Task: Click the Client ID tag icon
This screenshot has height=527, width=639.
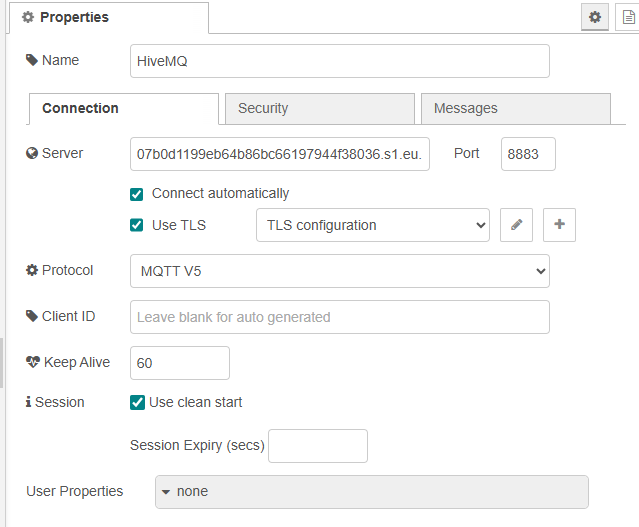Action: tap(32, 316)
